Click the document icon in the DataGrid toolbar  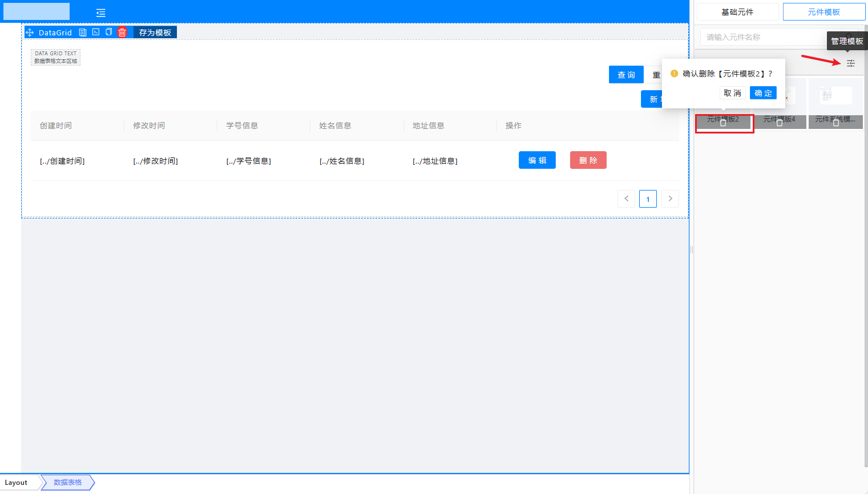click(83, 33)
